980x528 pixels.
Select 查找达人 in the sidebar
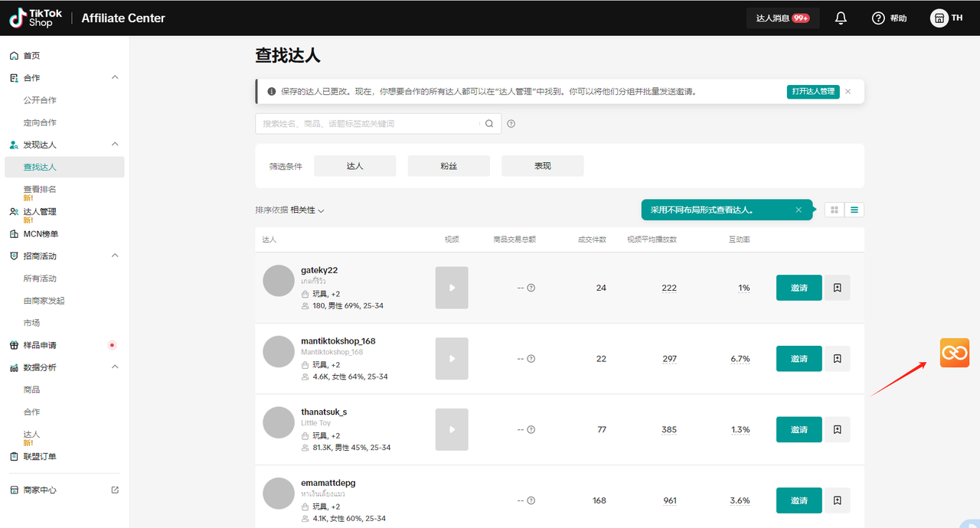click(64, 167)
